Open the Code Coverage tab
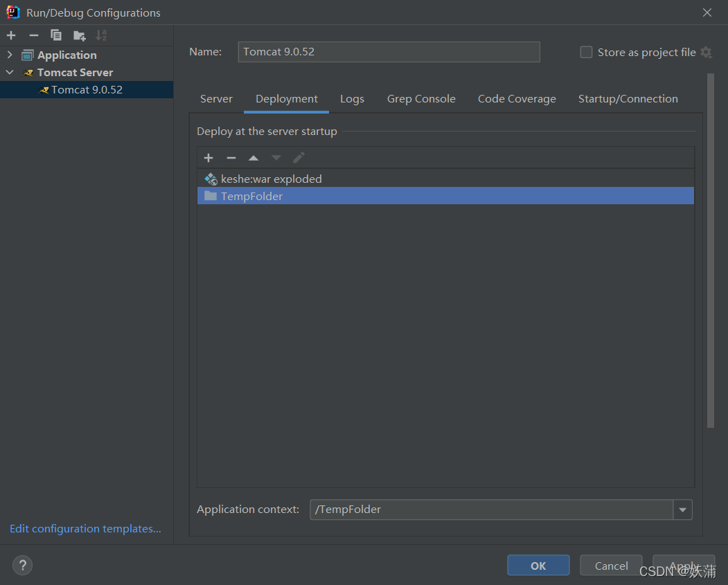This screenshot has height=585, width=728. point(517,99)
